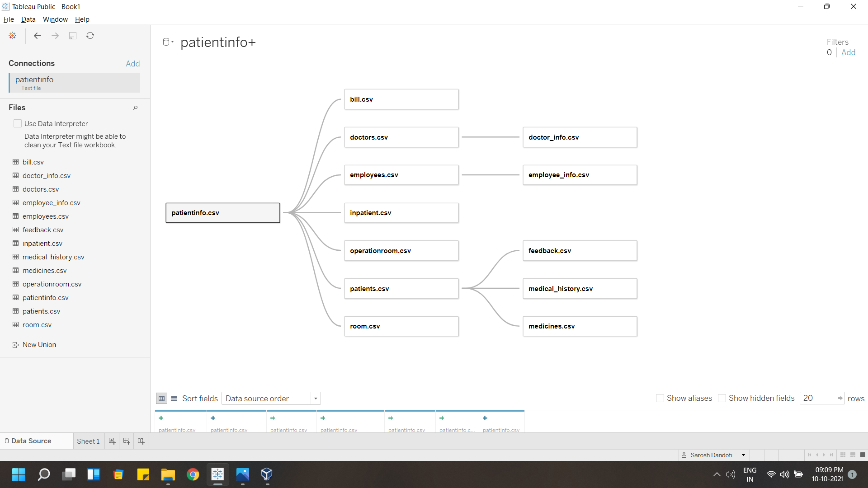Image resolution: width=868 pixels, height=488 pixels.
Task: Switch to data grid preview view
Action: (161, 399)
